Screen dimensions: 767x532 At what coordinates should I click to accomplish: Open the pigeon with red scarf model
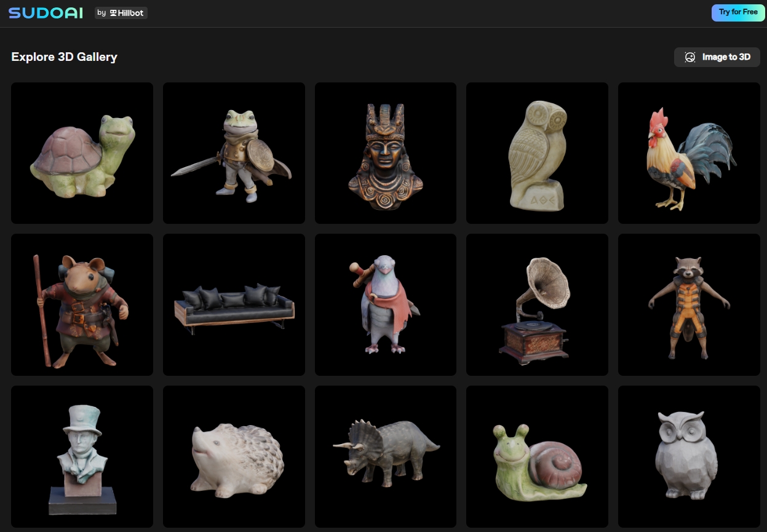(x=386, y=304)
